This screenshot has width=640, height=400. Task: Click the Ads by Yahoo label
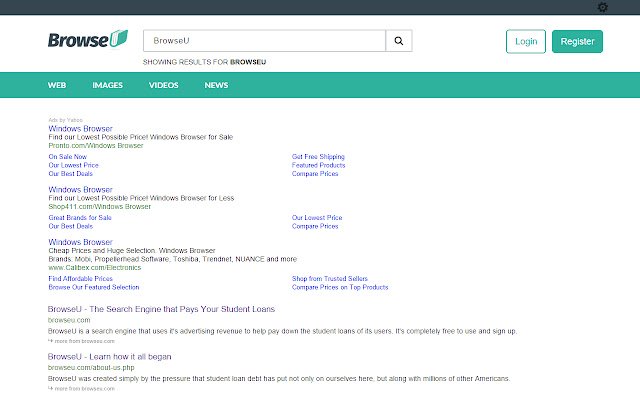[66, 120]
